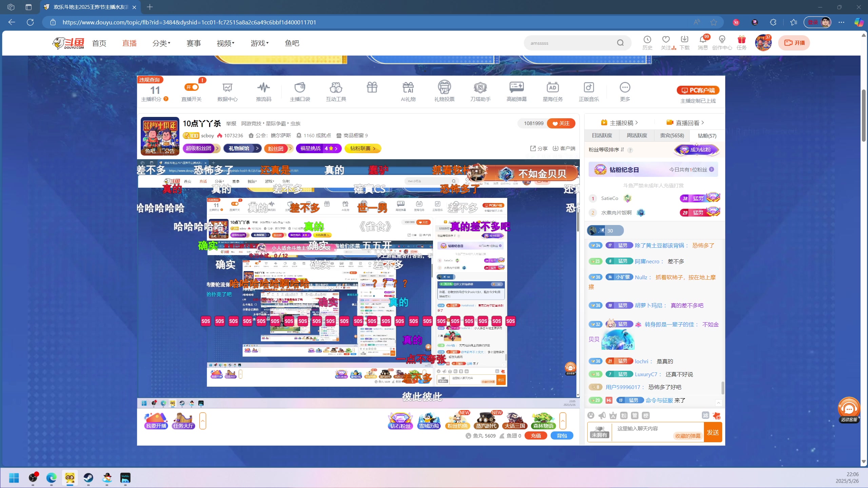Expand 更多 more tools menu

coord(625,92)
